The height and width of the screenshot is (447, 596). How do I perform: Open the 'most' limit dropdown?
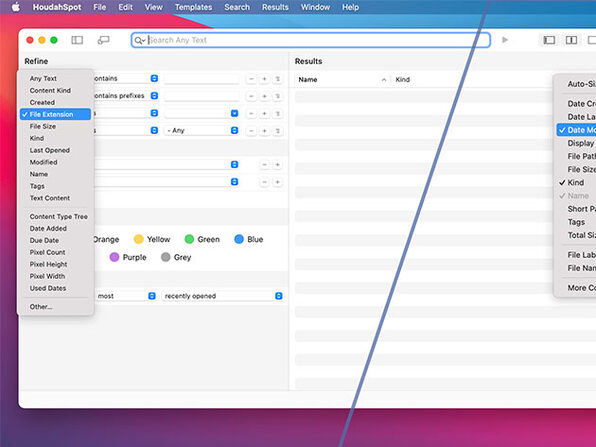click(152, 296)
